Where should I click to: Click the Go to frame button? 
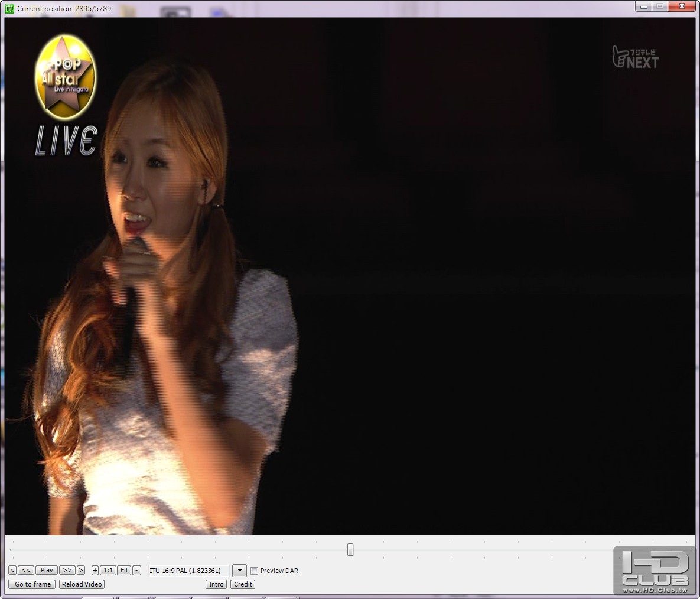pos(32,584)
